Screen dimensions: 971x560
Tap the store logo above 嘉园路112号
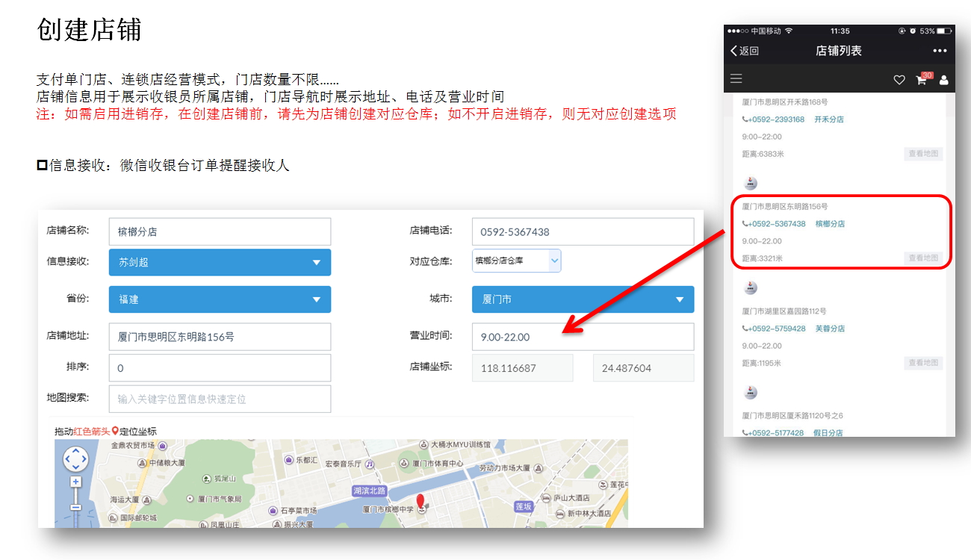(751, 287)
